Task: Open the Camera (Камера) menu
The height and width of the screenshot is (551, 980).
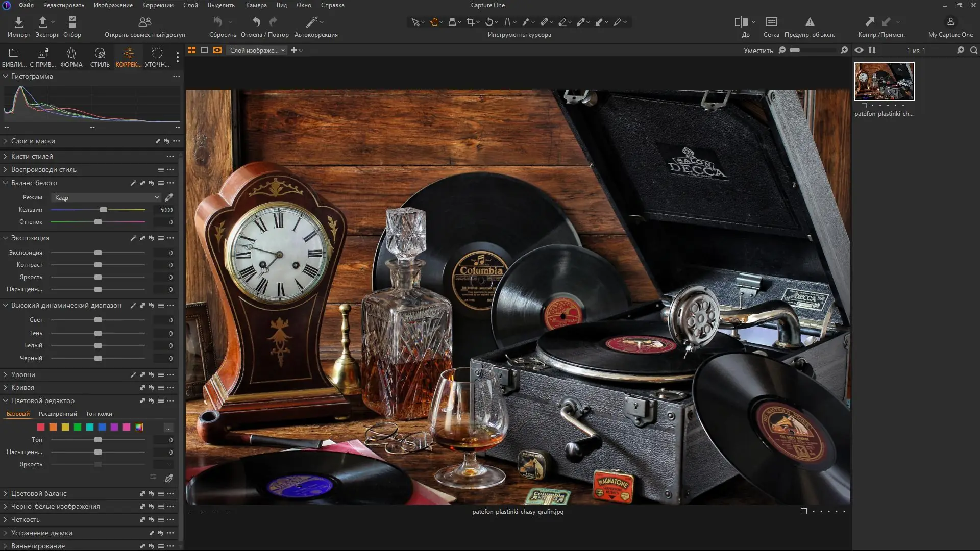Action: 256,5
